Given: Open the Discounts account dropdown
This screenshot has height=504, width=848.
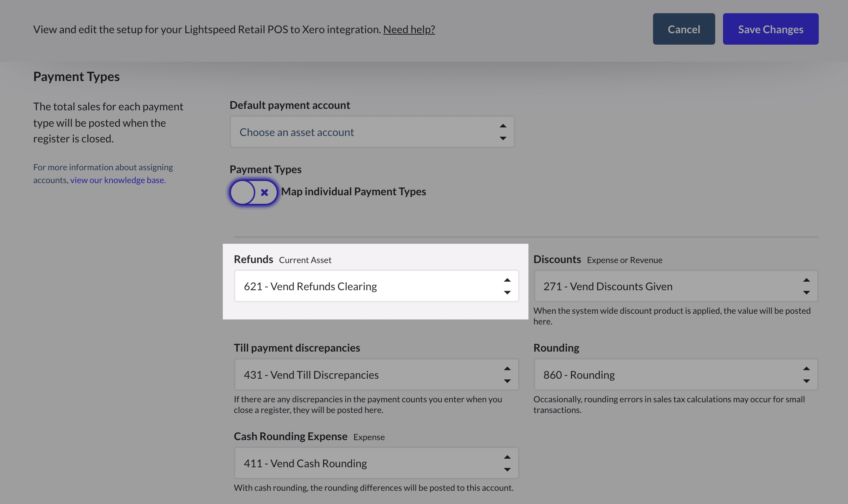Looking at the screenshot, I should (676, 286).
